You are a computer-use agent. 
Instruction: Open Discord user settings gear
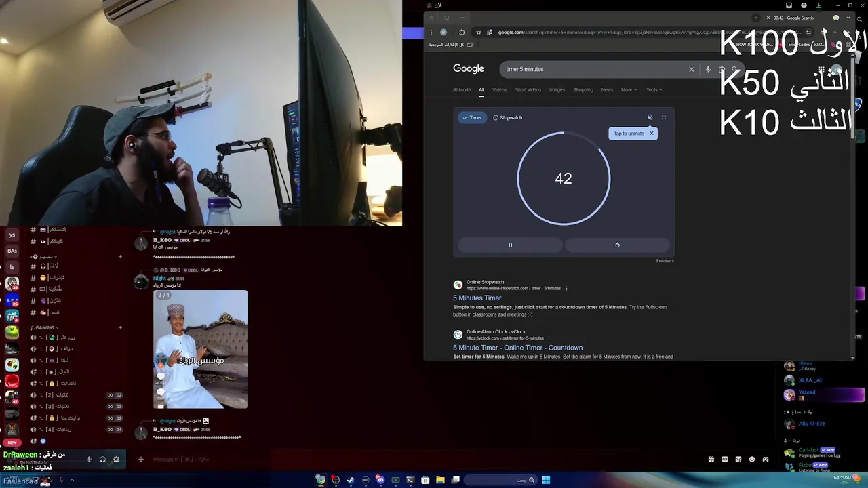coord(116,459)
